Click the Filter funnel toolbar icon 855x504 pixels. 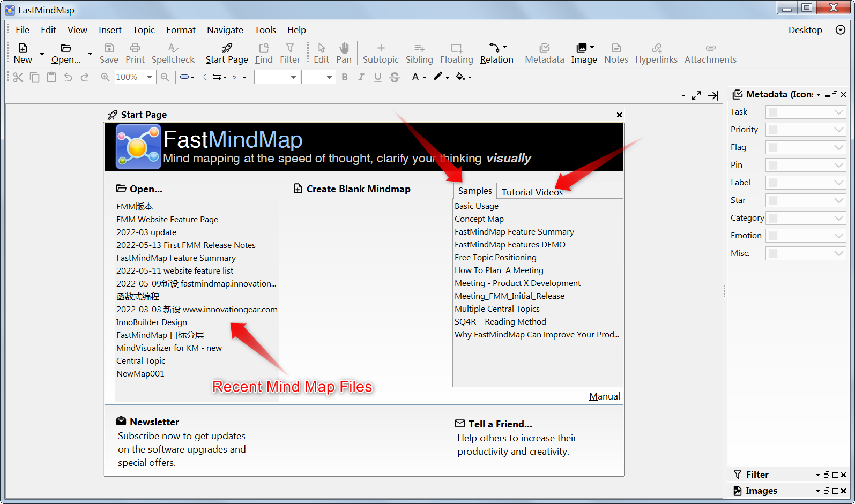click(x=290, y=48)
